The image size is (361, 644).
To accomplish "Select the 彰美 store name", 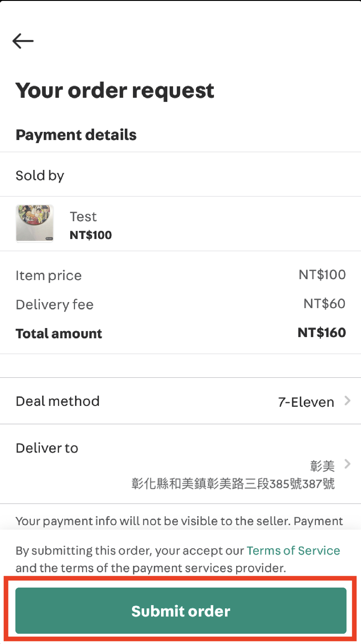I will (322, 466).
